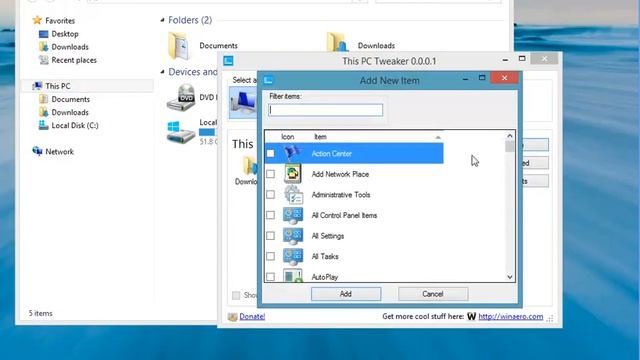This screenshot has width=640, height=360.
Task: Click the Windows local disk icon in Explorer
Action: pos(181,132)
